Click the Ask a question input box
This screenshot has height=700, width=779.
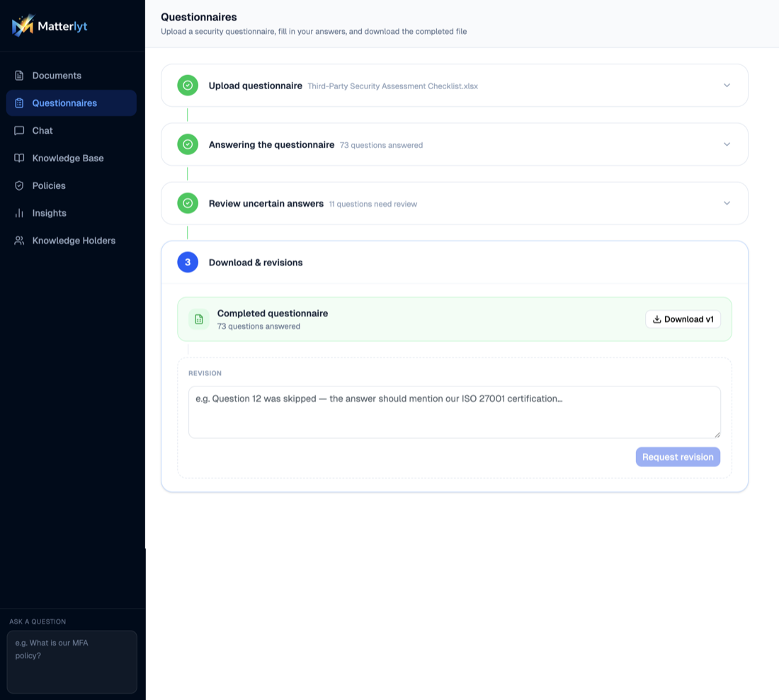coord(72,662)
